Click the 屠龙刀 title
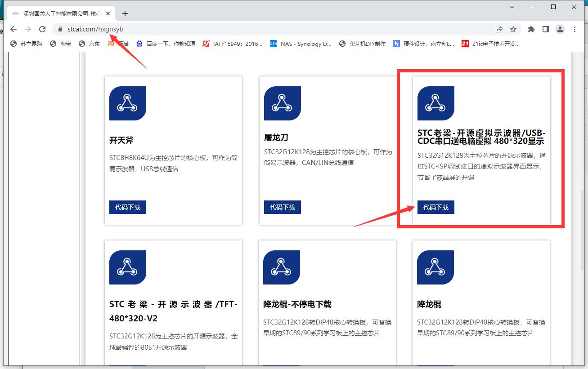The image size is (588, 369). (x=276, y=138)
